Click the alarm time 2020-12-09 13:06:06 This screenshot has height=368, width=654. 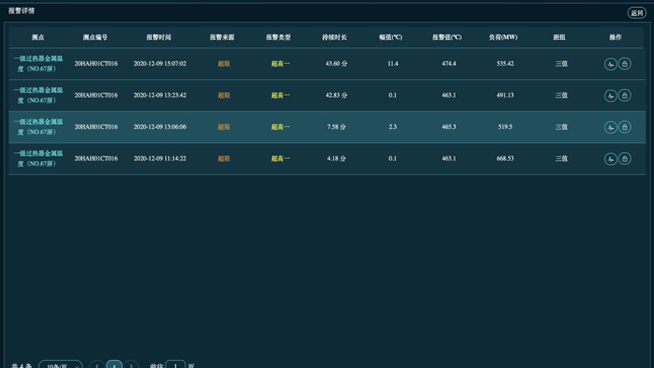[160, 127]
